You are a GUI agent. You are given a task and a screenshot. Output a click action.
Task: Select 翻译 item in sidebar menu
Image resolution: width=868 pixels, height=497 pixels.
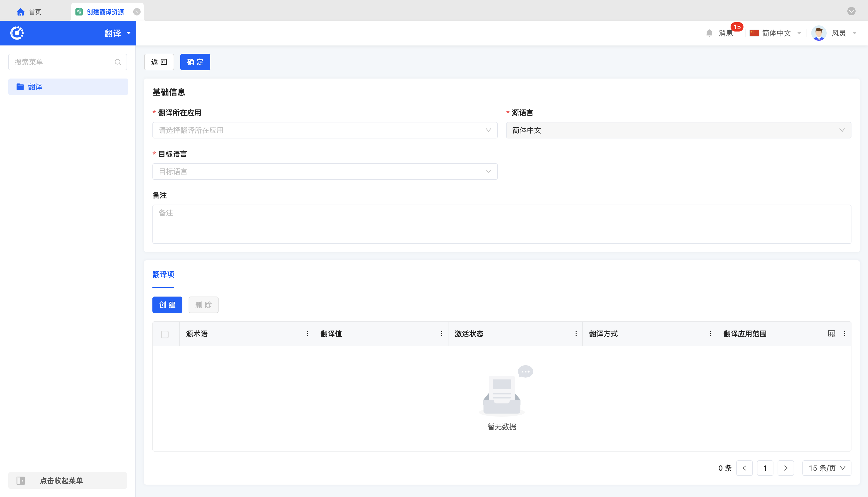coord(68,87)
